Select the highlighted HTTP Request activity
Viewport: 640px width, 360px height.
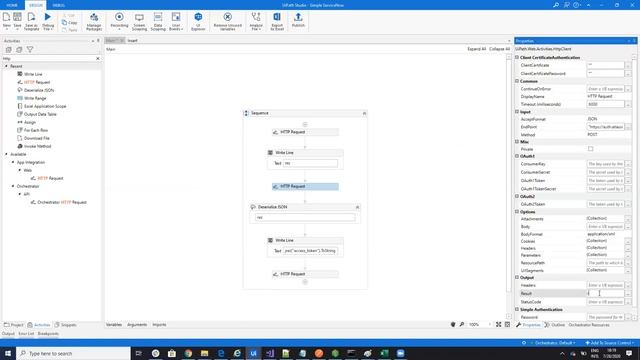pyautogui.click(x=305, y=187)
